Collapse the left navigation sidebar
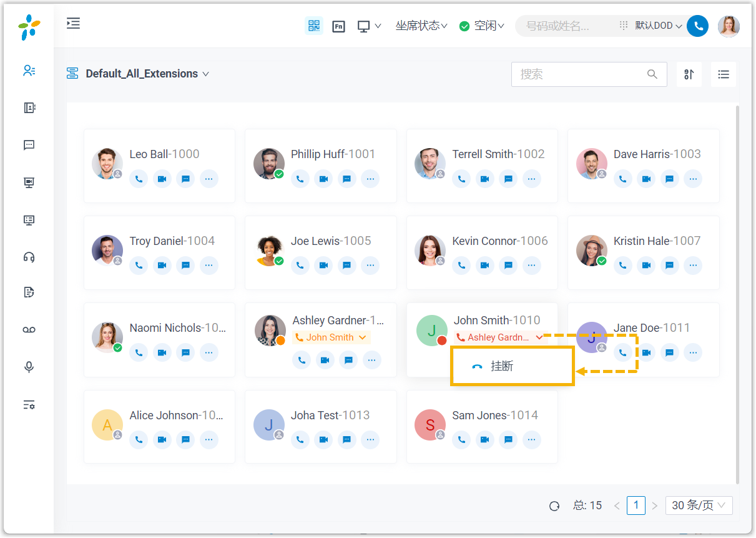The height and width of the screenshot is (538, 756). pyautogui.click(x=74, y=24)
